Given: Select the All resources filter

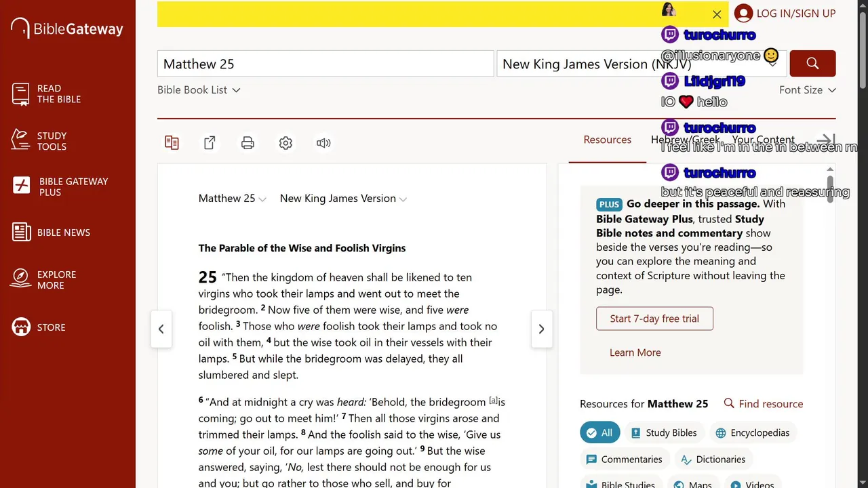Looking at the screenshot, I should (599, 432).
